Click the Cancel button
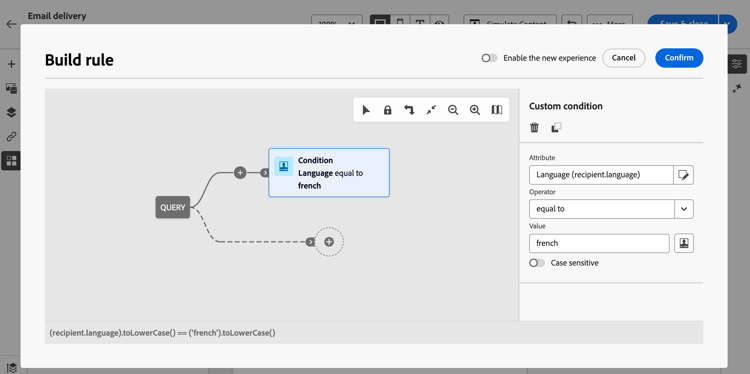This screenshot has width=750, height=374. point(624,58)
